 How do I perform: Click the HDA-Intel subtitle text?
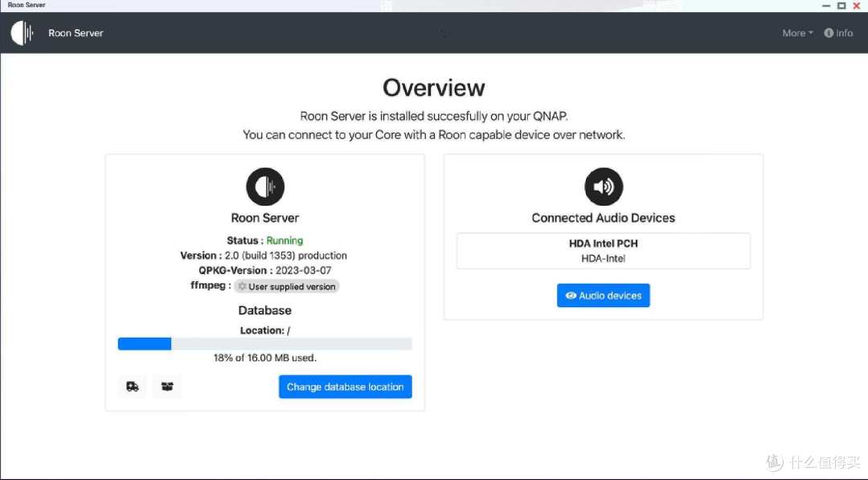(604, 259)
